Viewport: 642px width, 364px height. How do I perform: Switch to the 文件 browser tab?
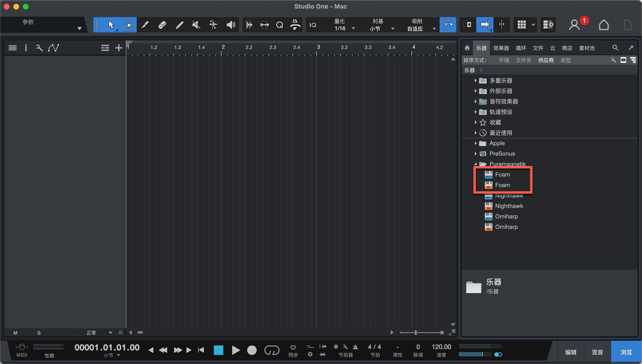(x=538, y=48)
